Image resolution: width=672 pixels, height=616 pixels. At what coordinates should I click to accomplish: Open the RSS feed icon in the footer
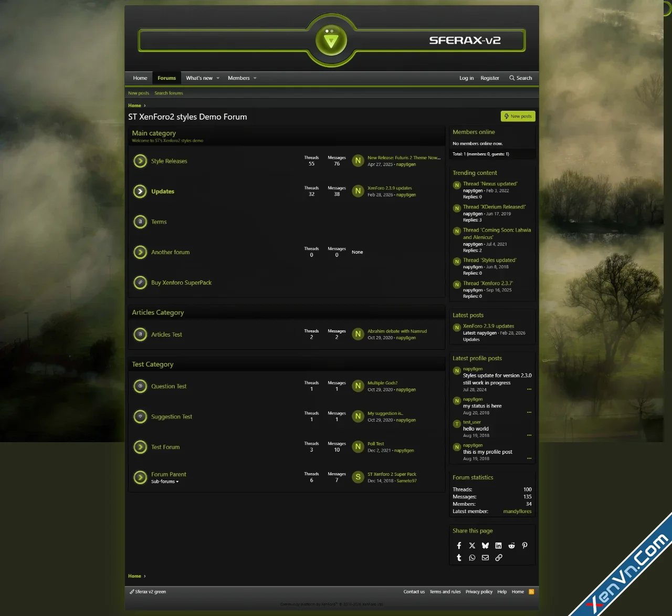(531, 592)
